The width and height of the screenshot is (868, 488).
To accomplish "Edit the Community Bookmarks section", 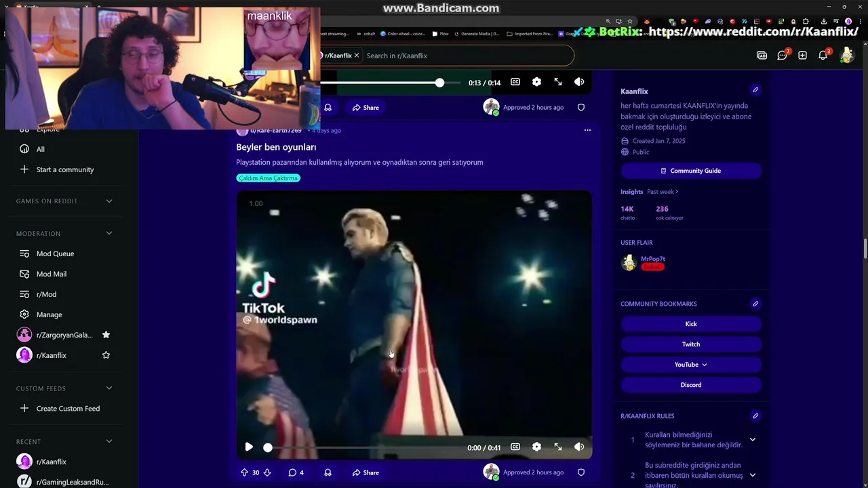I will coord(755,304).
